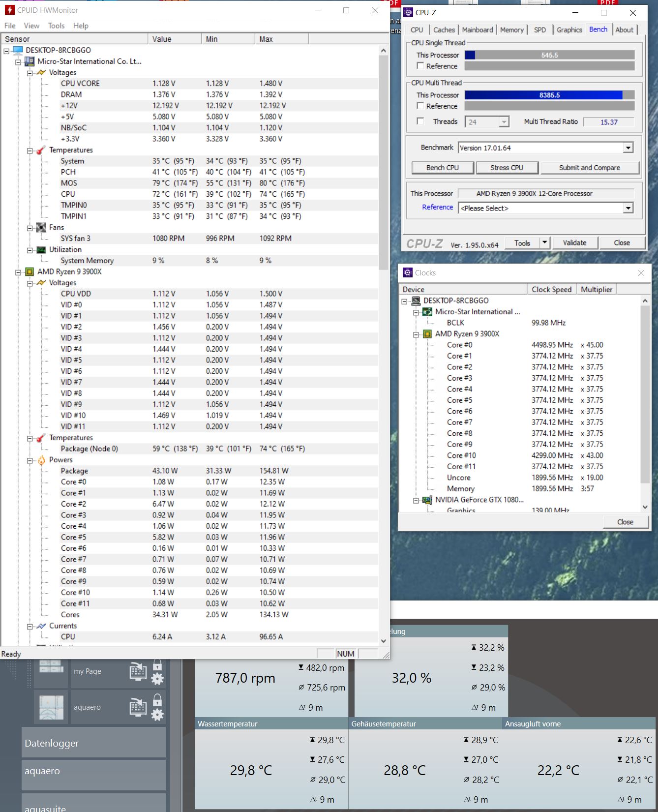Click the AMD Ryzen 9 3900X chip icon in HWMonitor
This screenshot has width=658, height=812.
tap(30, 271)
